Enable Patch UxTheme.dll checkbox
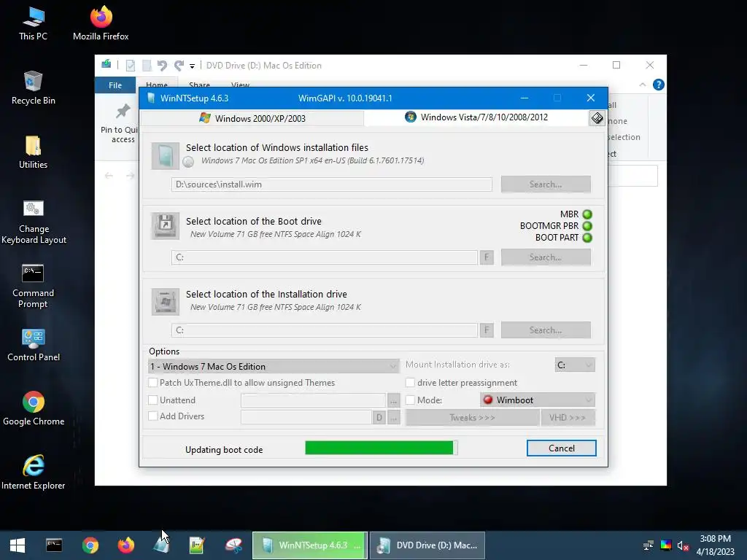The image size is (747, 560). (x=153, y=382)
